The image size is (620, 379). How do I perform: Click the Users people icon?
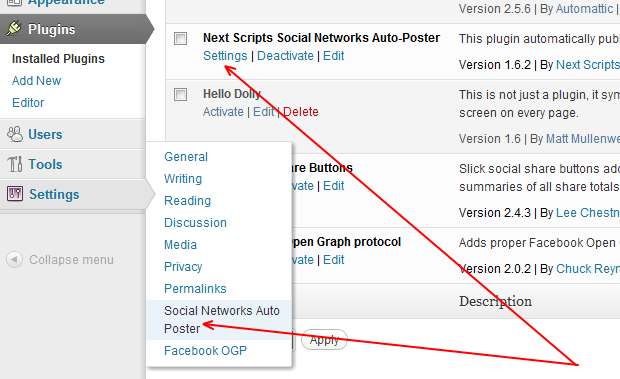(x=15, y=134)
